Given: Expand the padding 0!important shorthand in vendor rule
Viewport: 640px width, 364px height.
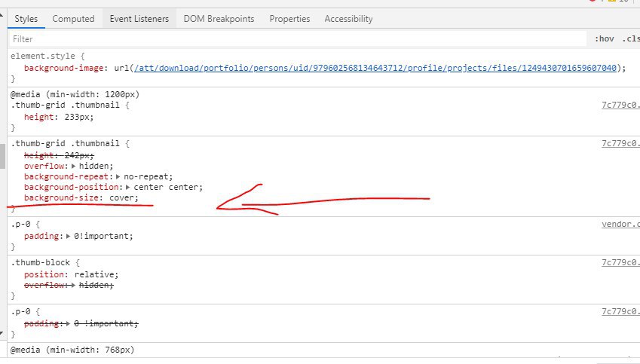Looking at the screenshot, I should pyautogui.click(x=68, y=237).
